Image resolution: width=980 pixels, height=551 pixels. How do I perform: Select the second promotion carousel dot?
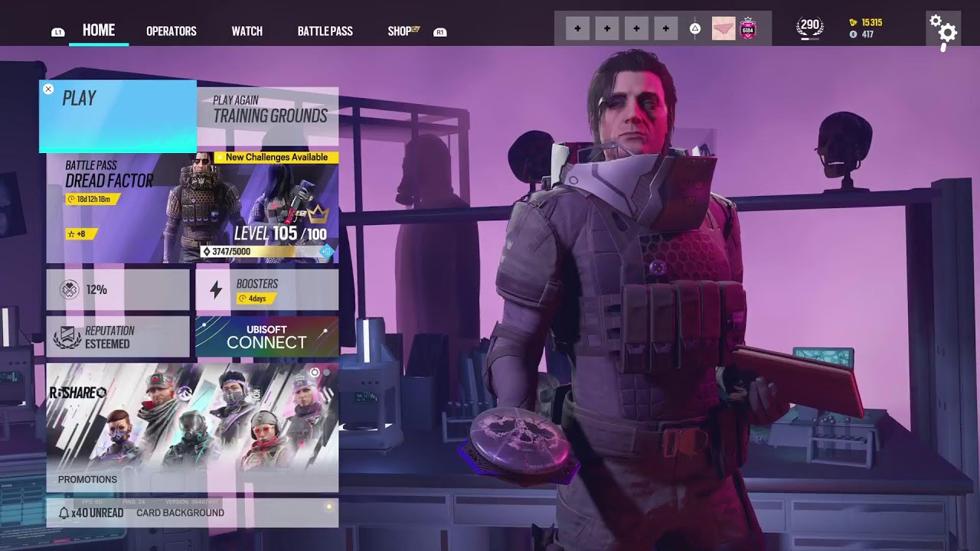click(x=325, y=373)
